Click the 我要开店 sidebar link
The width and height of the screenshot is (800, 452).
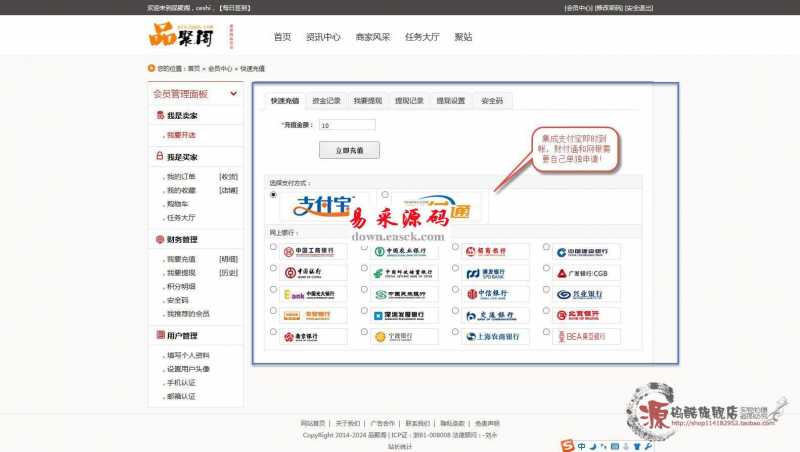click(x=181, y=135)
